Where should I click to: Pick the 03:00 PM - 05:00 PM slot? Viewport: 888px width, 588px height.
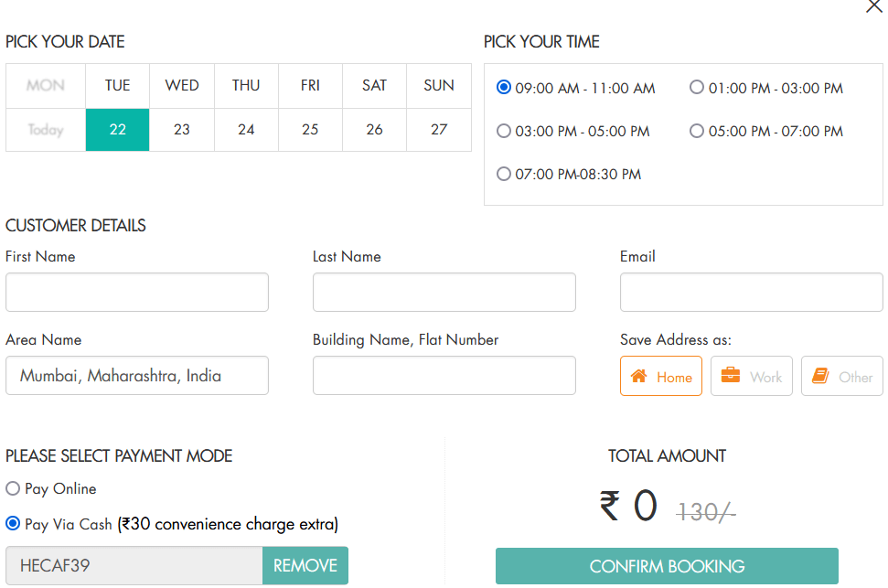click(504, 131)
